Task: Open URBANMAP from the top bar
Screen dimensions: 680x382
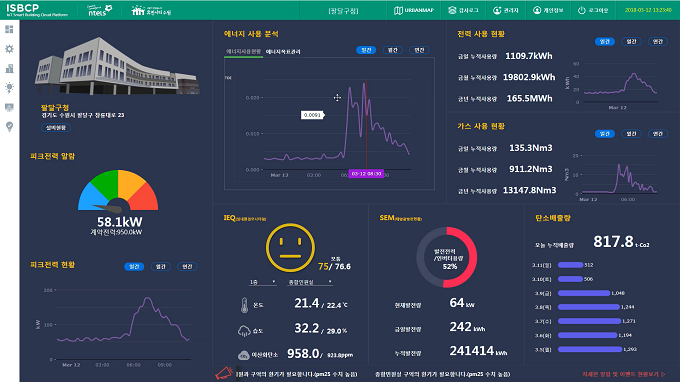Action: coord(414,10)
